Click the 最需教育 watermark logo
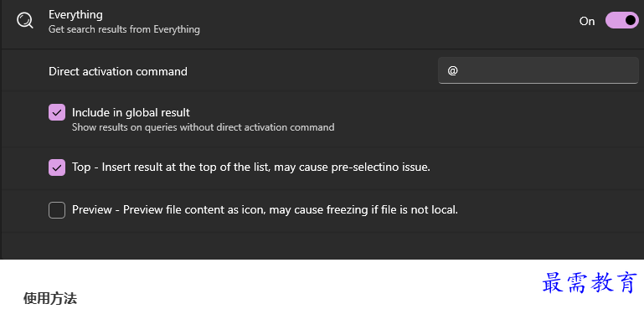This screenshot has width=644, height=309. pos(590,283)
